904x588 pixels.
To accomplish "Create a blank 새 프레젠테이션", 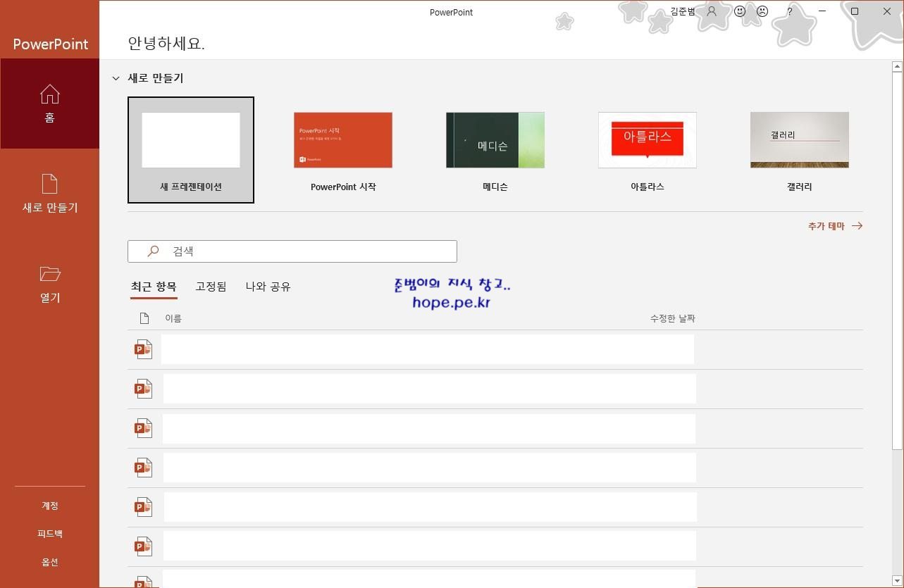I will pyautogui.click(x=191, y=150).
